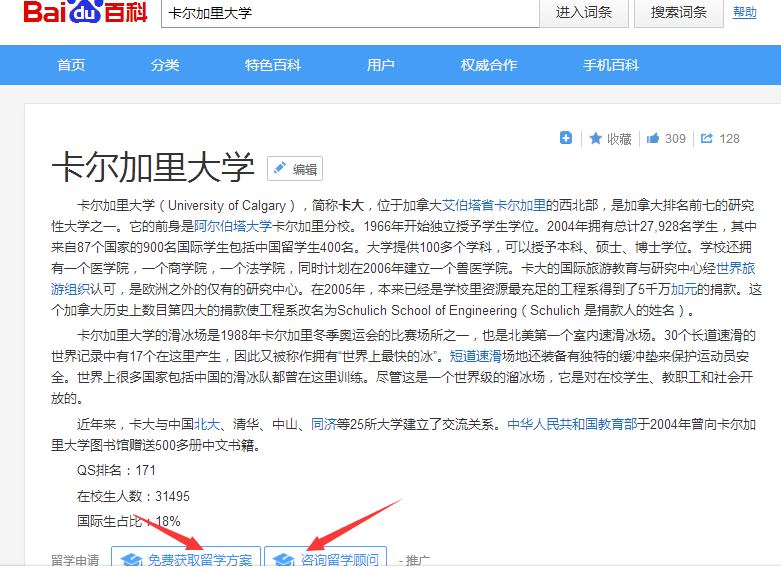
Task: Click the 咨询留学顾问 button
Action: point(325,557)
